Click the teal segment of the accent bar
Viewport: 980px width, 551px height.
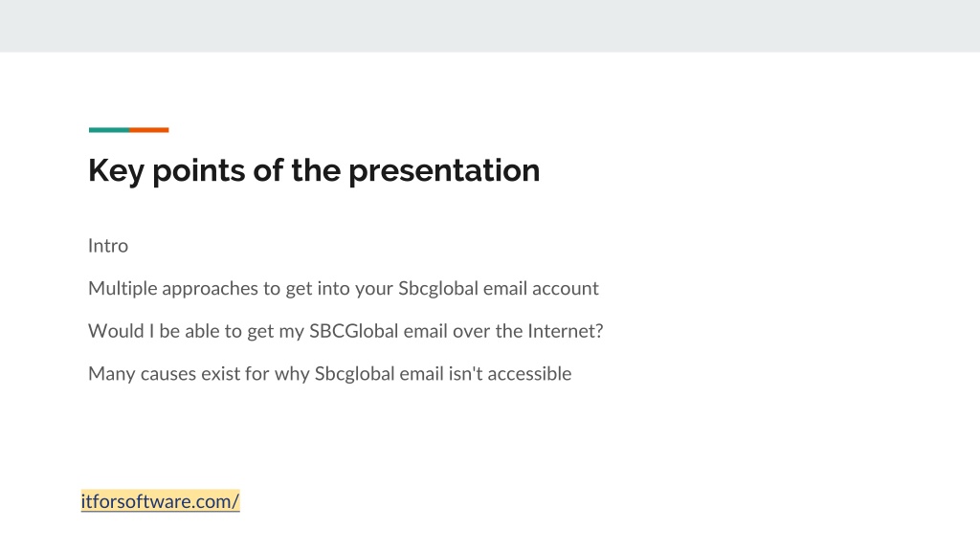coord(109,130)
